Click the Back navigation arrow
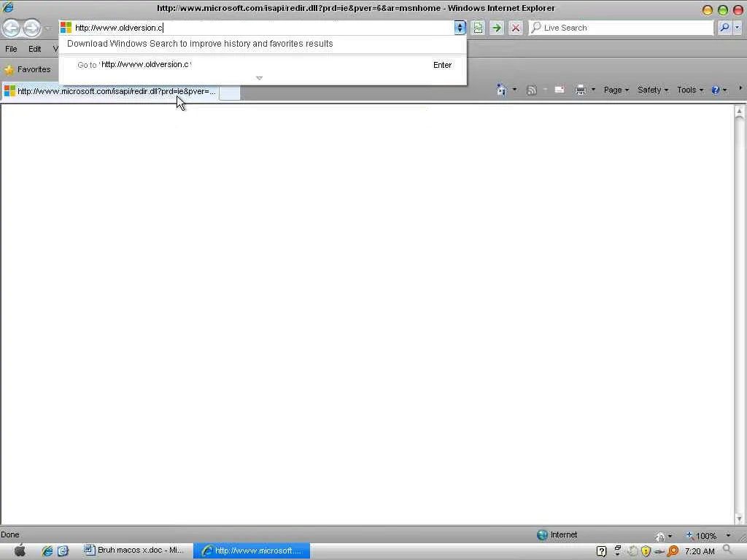747x560 pixels. [x=12, y=28]
